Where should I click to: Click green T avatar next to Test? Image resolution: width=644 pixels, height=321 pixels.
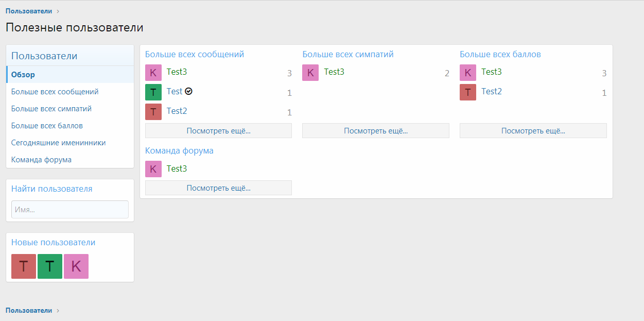[153, 92]
